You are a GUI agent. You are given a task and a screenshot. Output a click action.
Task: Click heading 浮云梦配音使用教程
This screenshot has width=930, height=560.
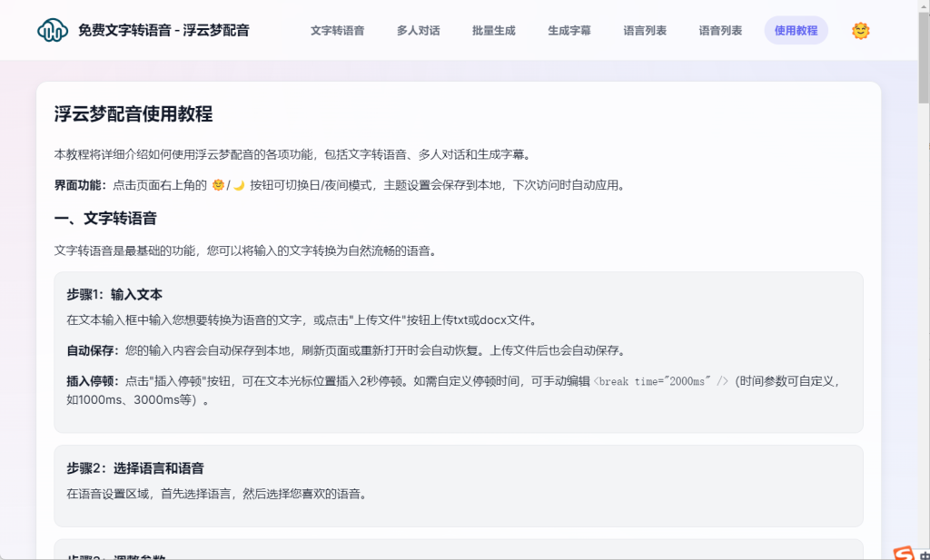[x=134, y=113]
